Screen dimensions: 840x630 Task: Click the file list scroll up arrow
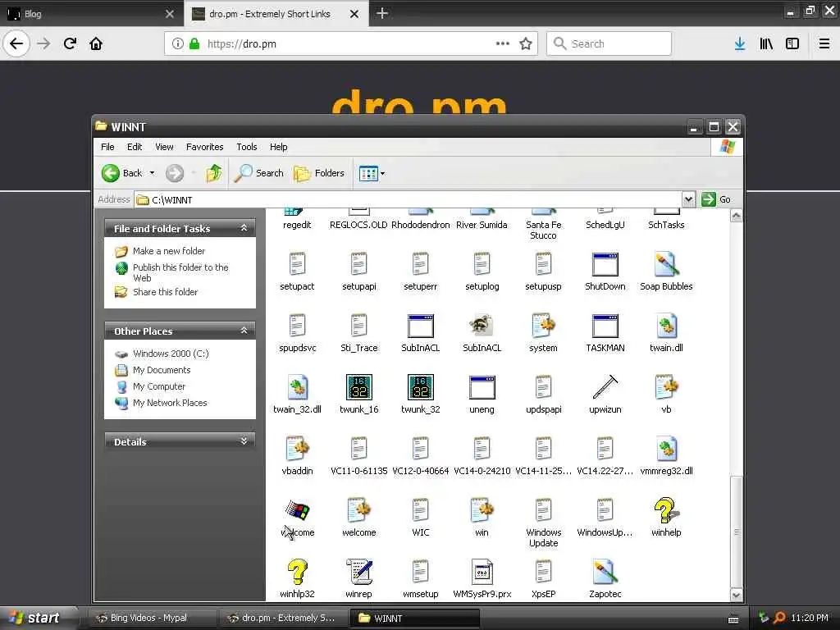(x=736, y=216)
